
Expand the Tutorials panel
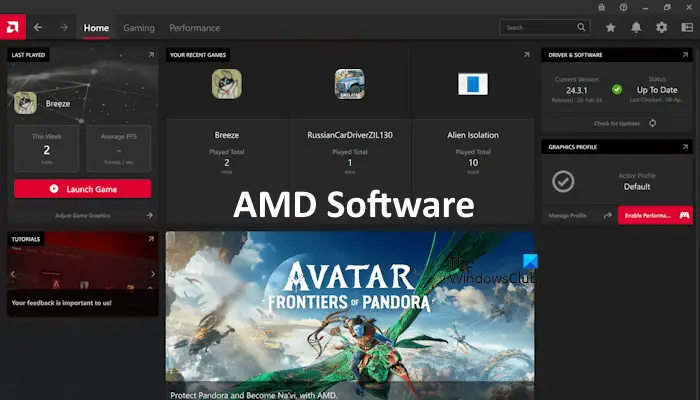tap(151, 239)
